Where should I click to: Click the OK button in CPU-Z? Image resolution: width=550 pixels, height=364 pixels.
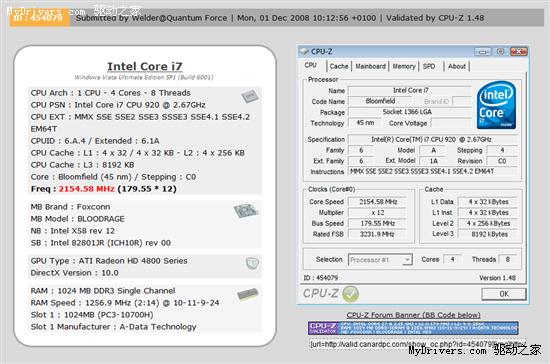pos(504,294)
